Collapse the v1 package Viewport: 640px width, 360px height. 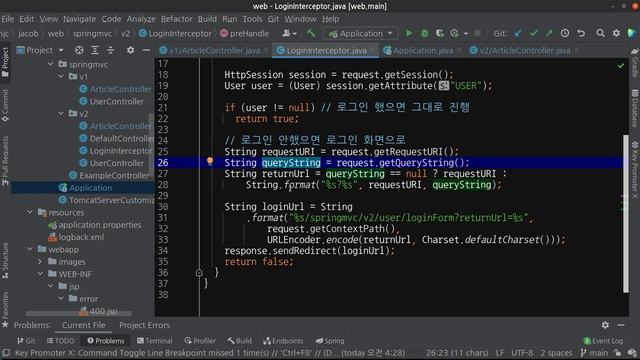pyautogui.click(x=61, y=76)
